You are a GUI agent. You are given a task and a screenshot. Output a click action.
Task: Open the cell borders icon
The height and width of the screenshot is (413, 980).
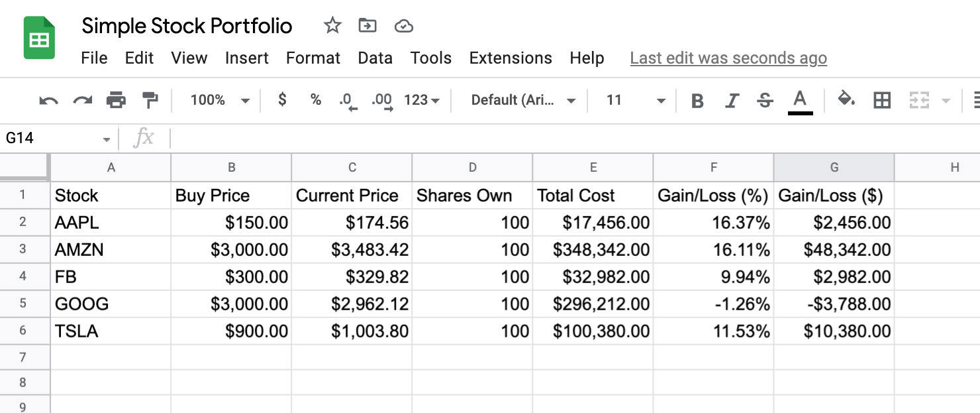point(882,100)
